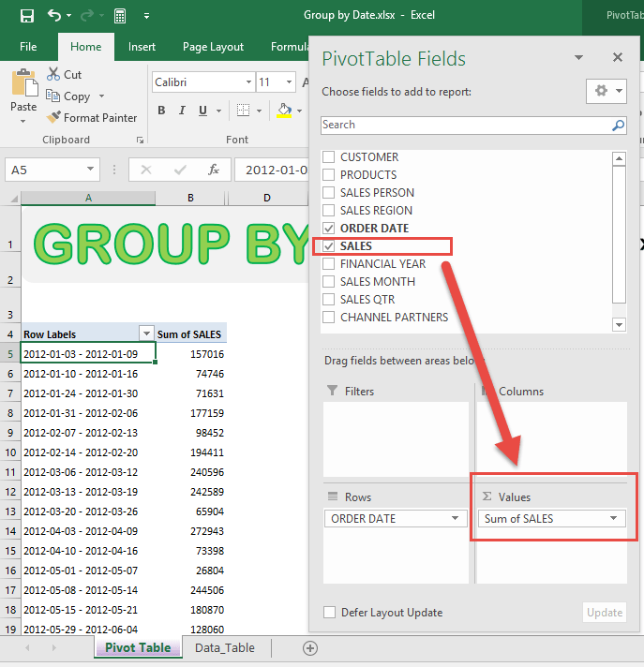Open the Calibri font name dropdown
The height and width of the screenshot is (667, 644).
[248, 82]
